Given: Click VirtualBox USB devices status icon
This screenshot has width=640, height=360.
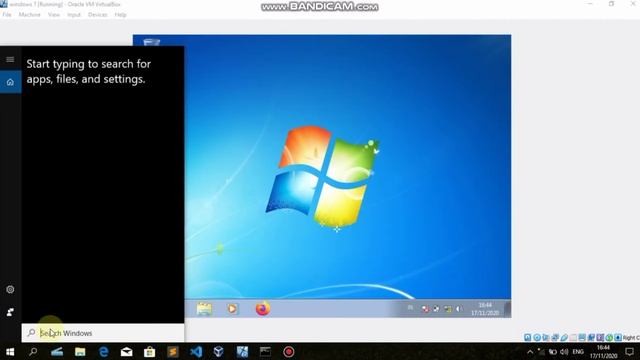Looking at the screenshot, I should [564, 337].
